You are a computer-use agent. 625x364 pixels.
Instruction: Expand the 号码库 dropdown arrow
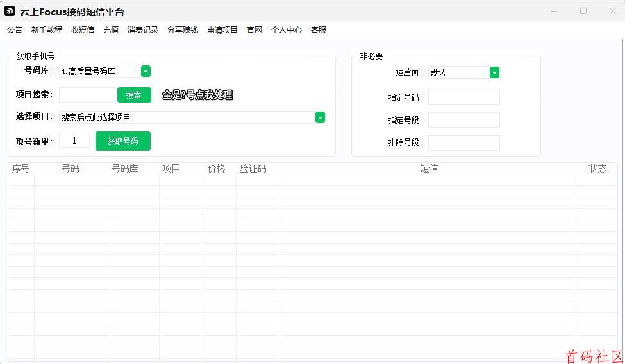(146, 71)
